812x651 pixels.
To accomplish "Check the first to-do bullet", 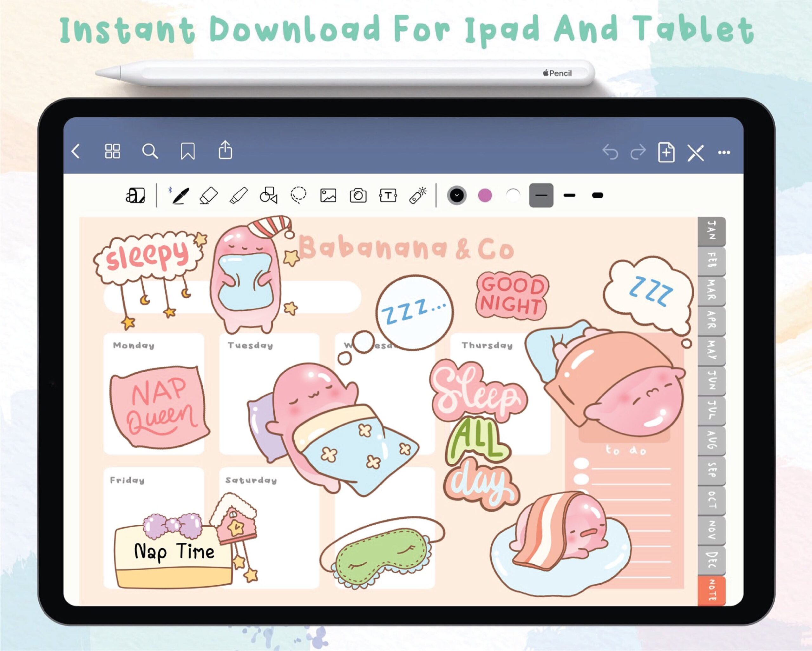I will click(581, 464).
